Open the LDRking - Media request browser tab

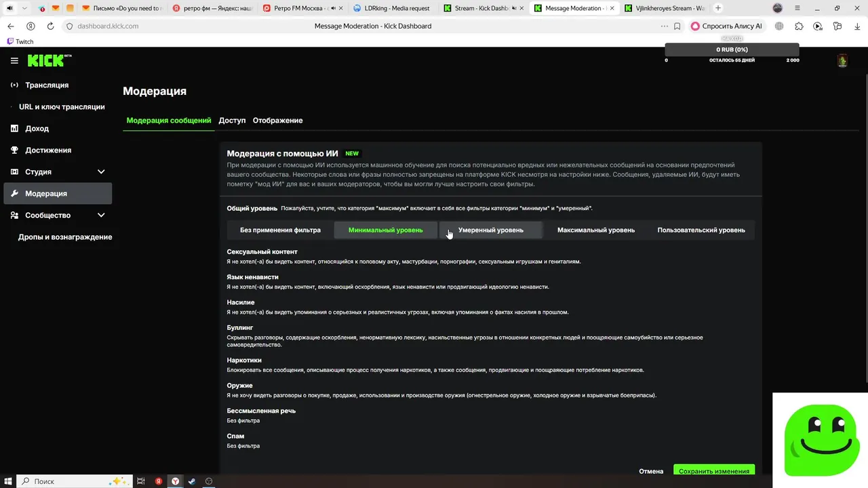[391, 8]
